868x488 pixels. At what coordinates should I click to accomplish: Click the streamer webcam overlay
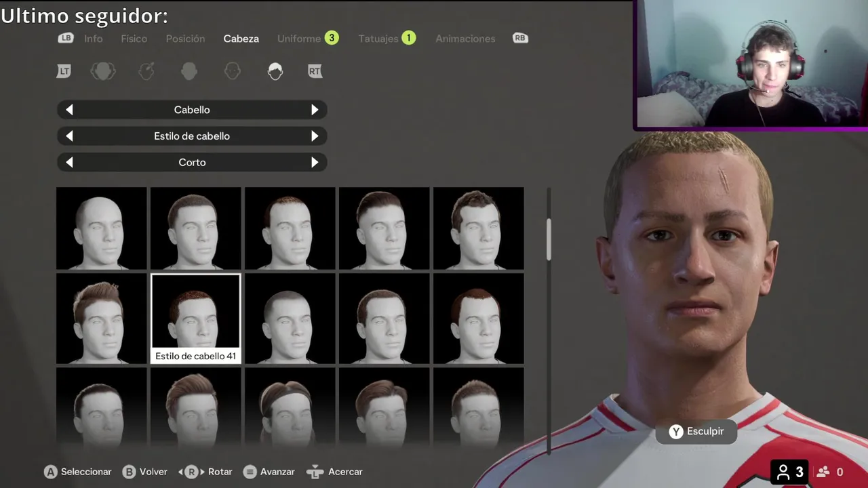pyautogui.click(x=751, y=64)
